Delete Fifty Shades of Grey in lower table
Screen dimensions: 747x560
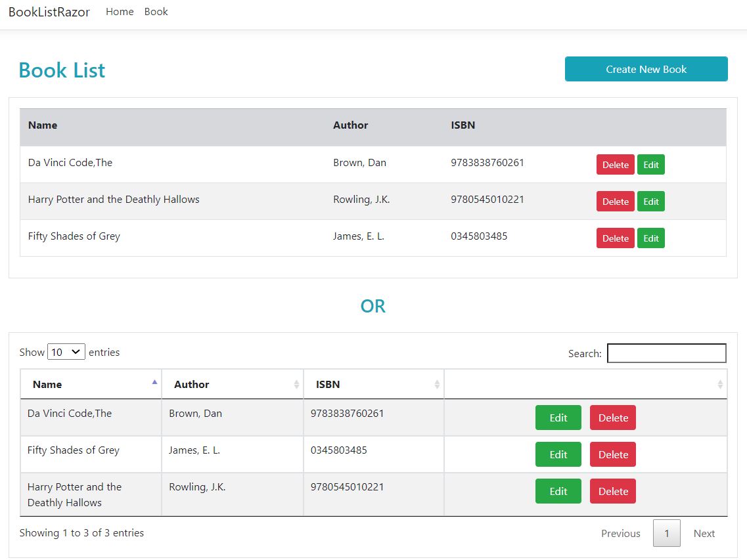click(x=613, y=454)
